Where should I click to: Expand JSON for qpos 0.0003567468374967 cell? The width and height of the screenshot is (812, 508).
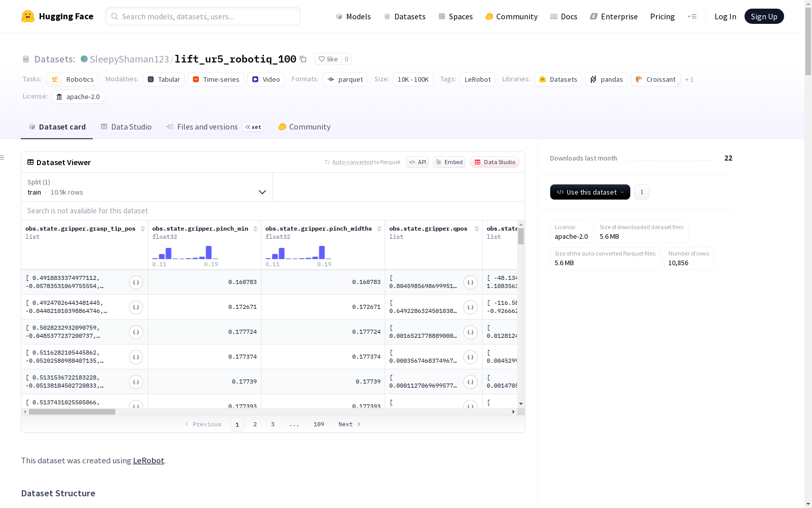(470, 357)
